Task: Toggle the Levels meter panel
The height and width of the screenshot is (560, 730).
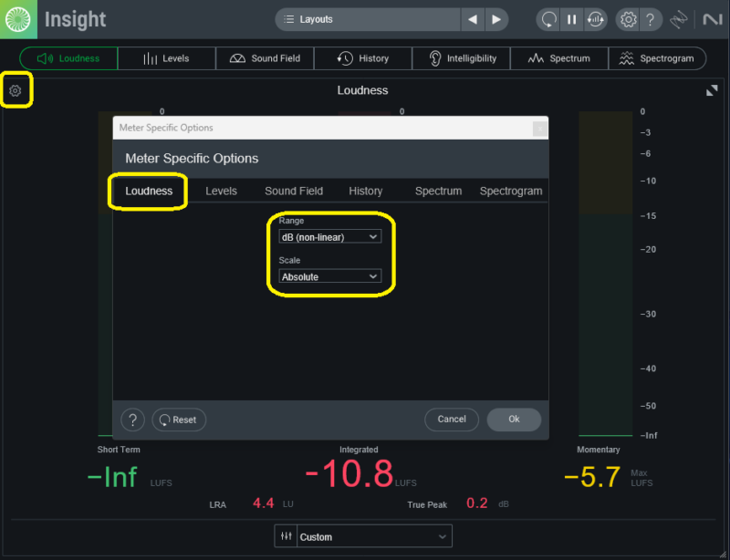Action: pyautogui.click(x=166, y=58)
